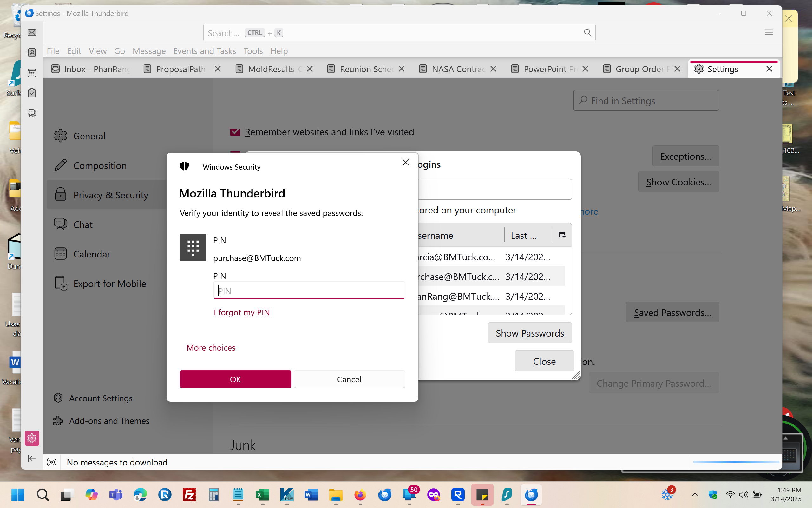Screen dimensions: 812x508
Task: Open the Mail space icon in sidebar
Action: tap(32, 33)
